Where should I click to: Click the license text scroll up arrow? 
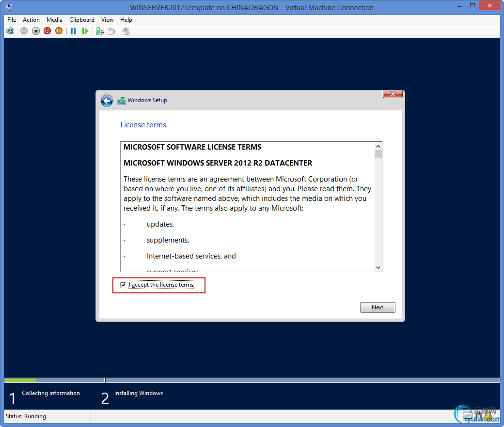pyautogui.click(x=378, y=146)
